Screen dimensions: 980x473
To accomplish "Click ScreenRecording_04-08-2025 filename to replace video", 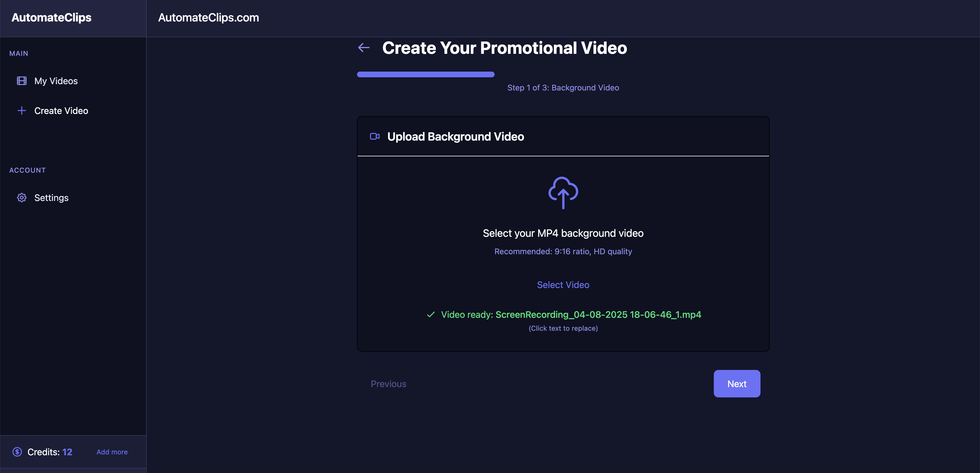I will click(x=598, y=314).
